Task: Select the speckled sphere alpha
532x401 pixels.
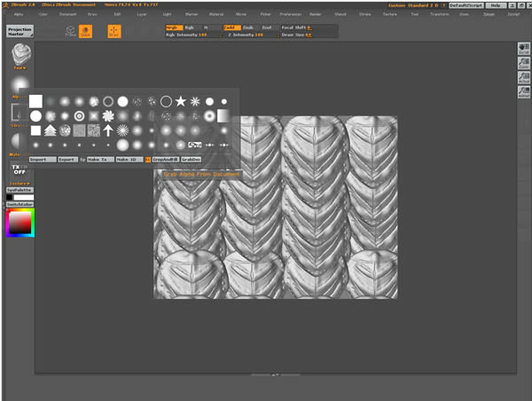Action: 65,130
